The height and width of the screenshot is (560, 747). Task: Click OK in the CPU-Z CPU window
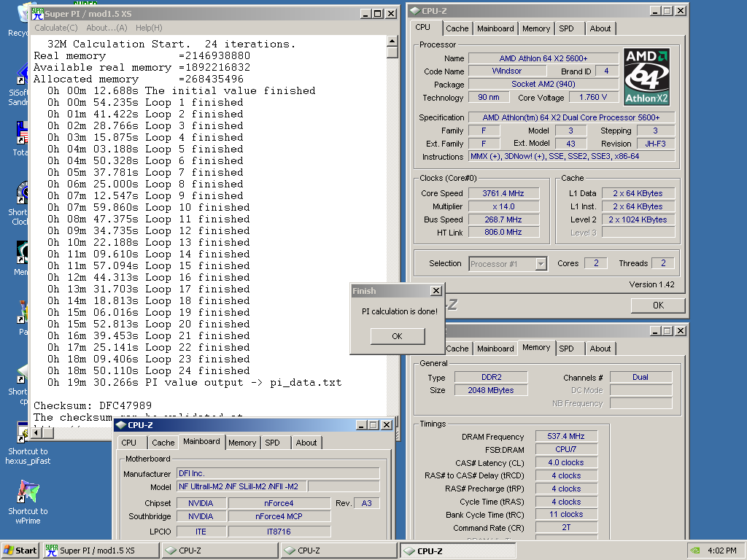[x=658, y=306]
